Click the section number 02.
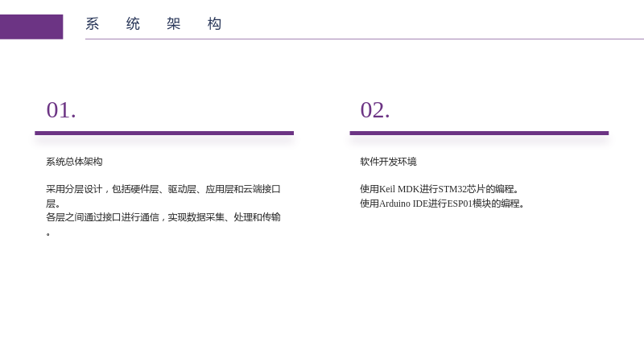Viewport: 644px width, 362px height. [375, 110]
